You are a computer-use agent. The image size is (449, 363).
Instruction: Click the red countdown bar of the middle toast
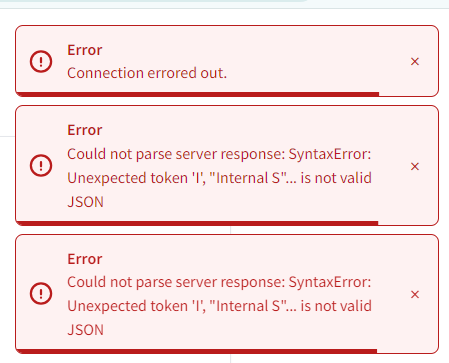[197, 223]
